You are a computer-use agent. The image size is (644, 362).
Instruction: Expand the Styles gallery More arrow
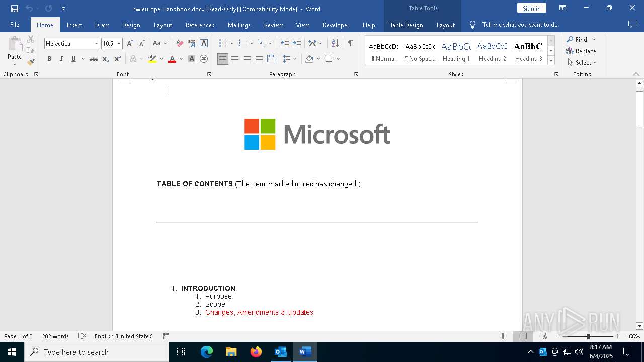point(551,61)
